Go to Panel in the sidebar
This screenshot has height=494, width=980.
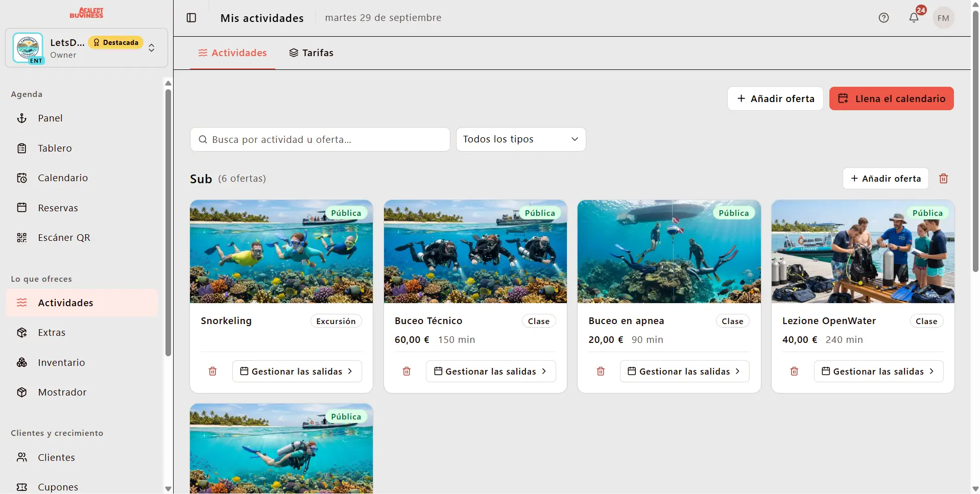tap(82, 118)
